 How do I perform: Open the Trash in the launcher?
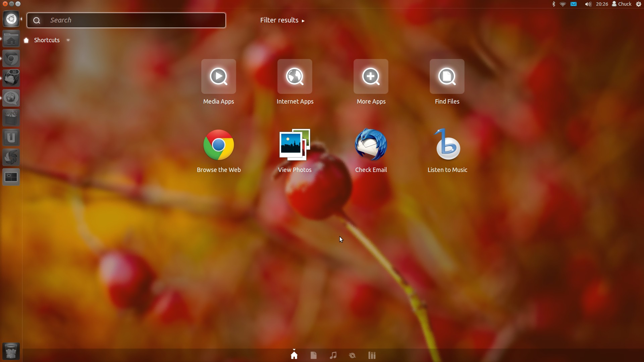(x=11, y=351)
